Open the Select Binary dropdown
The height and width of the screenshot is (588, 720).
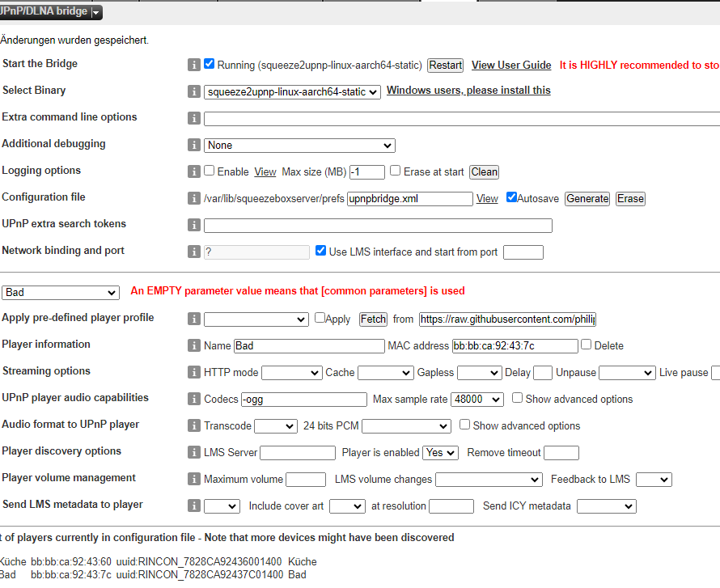coord(292,92)
